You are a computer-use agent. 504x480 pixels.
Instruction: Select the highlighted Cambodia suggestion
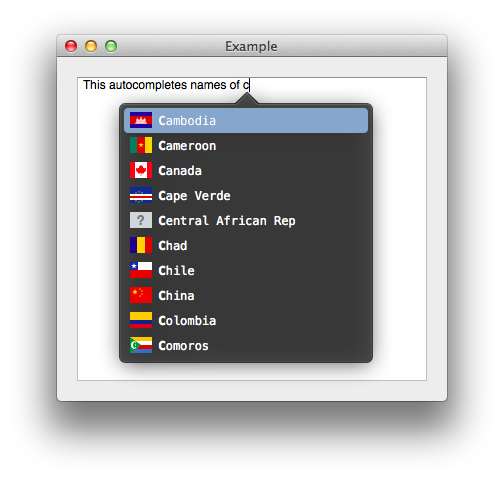pos(246,121)
